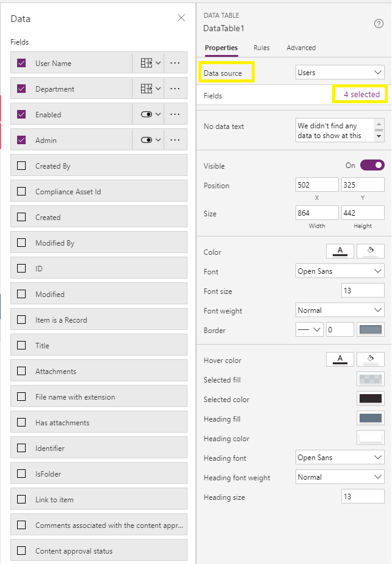392x564 pixels.
Task: Check the File name with extension field
Action: coord(21,397)
